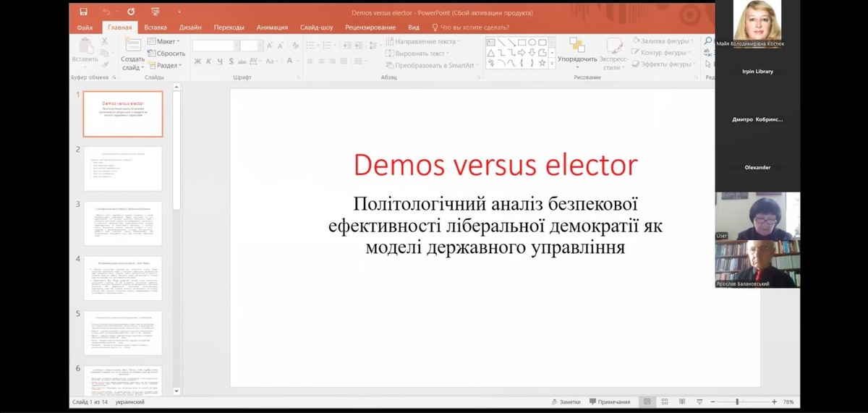Select the star shape in shapes gallery
Viewport: 868px width, 413px height.
[542, 63]
